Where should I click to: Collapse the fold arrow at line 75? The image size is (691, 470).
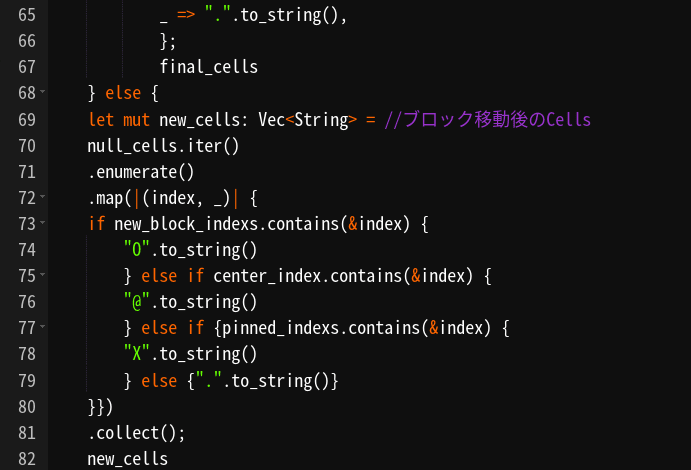[43, 274]
